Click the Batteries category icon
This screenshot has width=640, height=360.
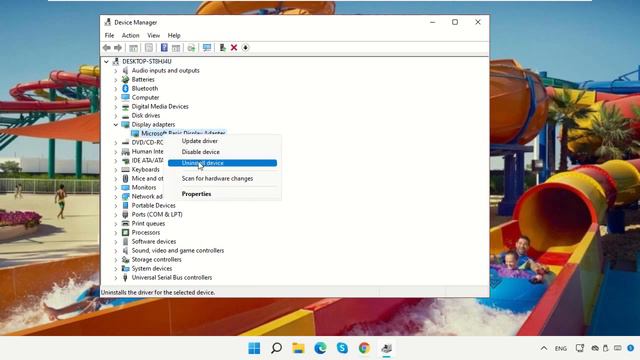tap(125, 80)
